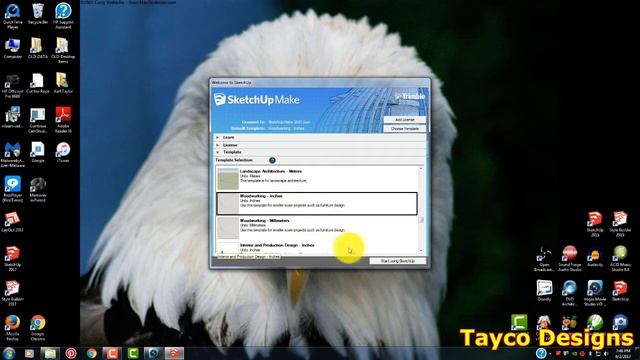
Task: Select Woodworking - Inches template
Action: (317, 203)
